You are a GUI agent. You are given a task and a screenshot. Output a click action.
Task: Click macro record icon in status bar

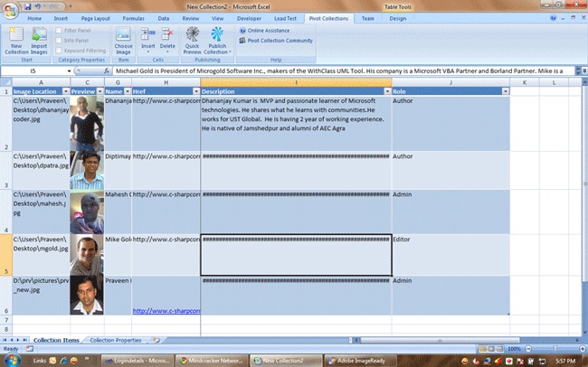[x=30, y=349]
